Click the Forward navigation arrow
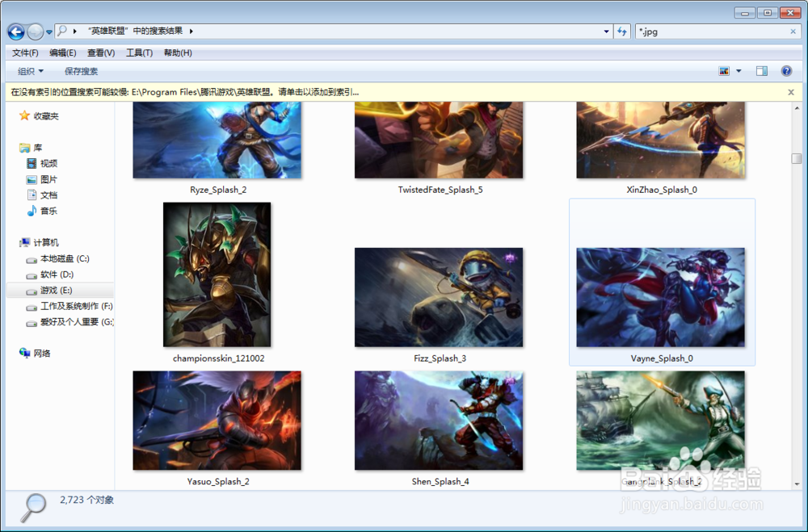This screenshot has width=808, height=532. pos(35,32)
